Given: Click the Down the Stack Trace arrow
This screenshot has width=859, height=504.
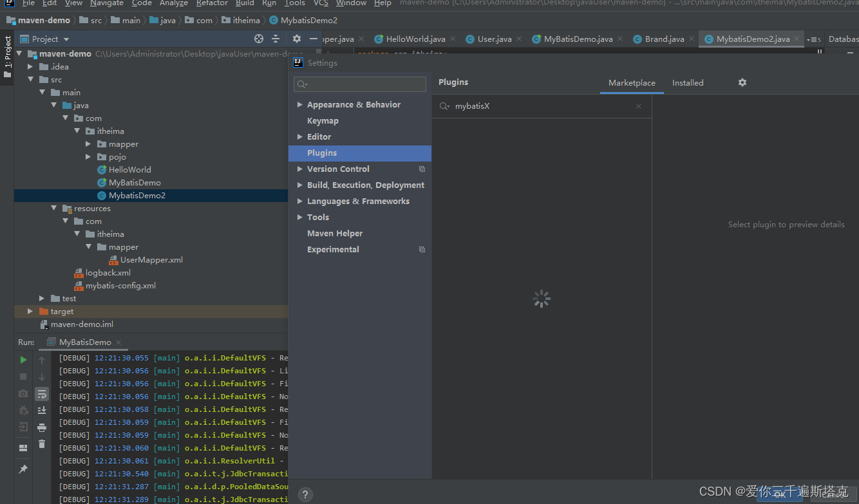Looking at the screenshot, I should pos(42,377).
